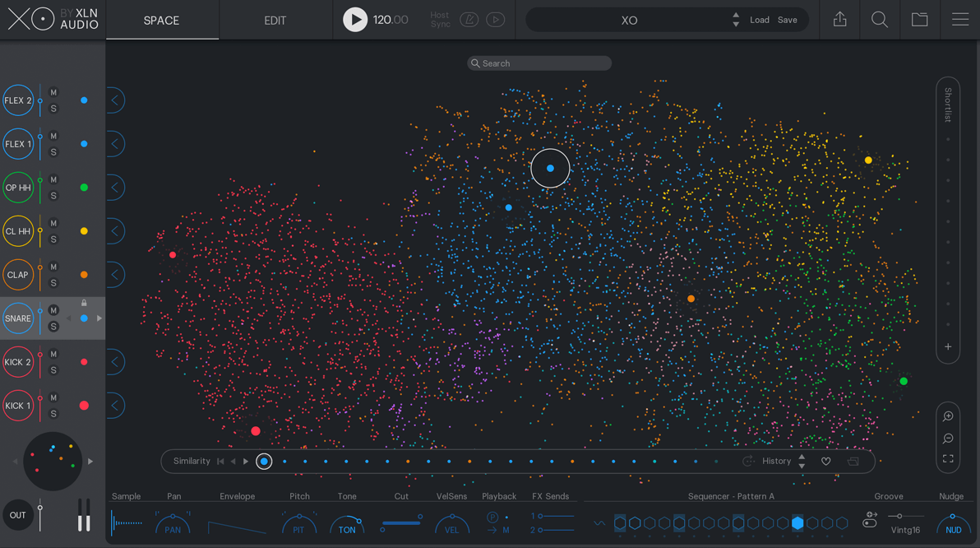The height and width of the screenshot is (548, 980).
Task: Expand the OP HH channel arrow
Action: point(115,188)
